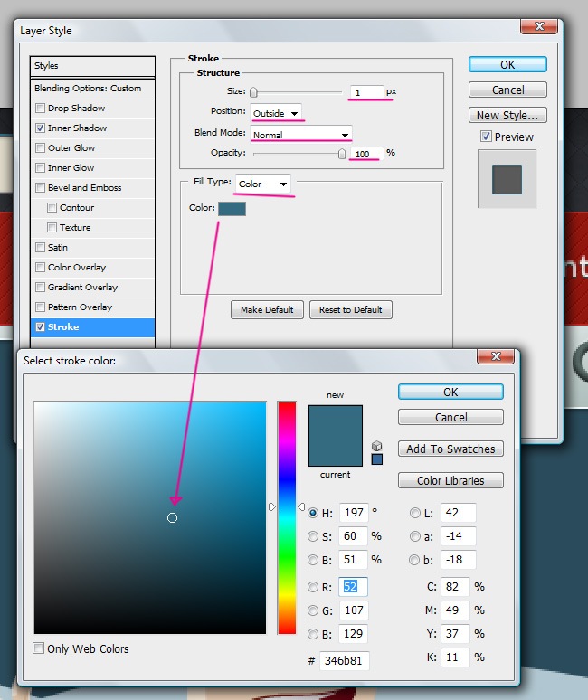This screenshot has width=588, height=700.
Task: Uncheck the Inner Shadow effect
Action: pos(40,128)
